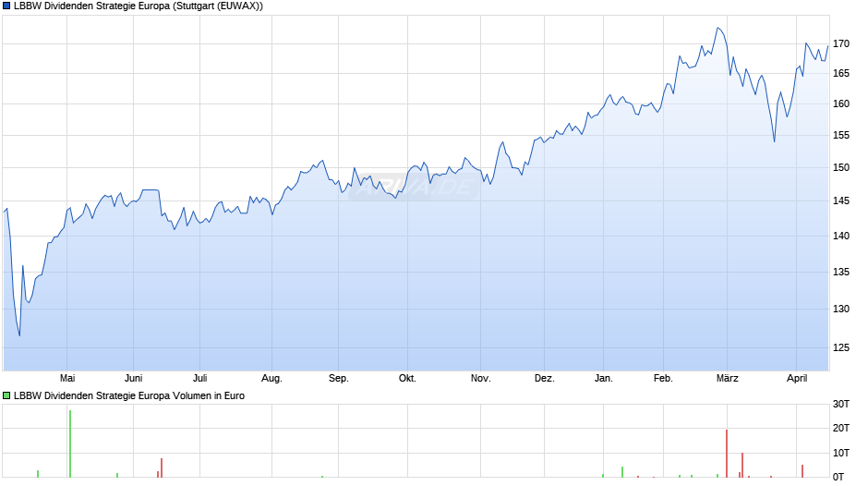868x486 pixels.
Task: Click the 'Nov.' month label
Action: pyautogui.click(x=480, y=378)
